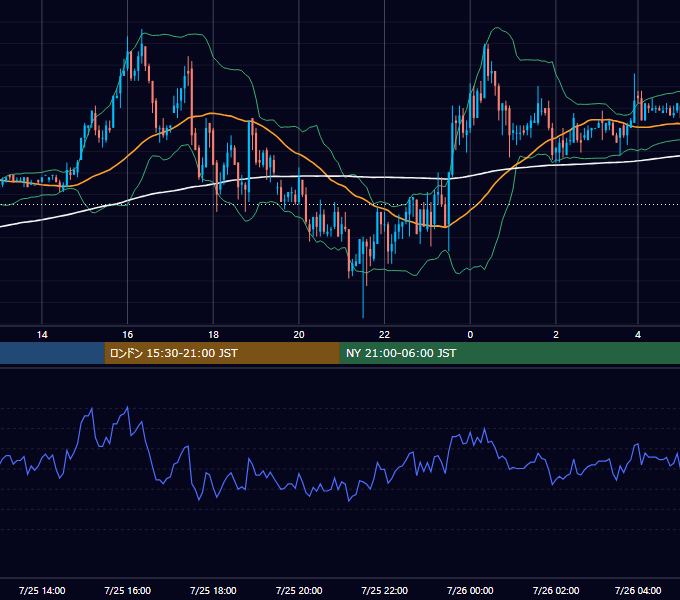Click the 16 hour axis label
Viewport: 680px width, 600px height.
[x=128, y=335]
